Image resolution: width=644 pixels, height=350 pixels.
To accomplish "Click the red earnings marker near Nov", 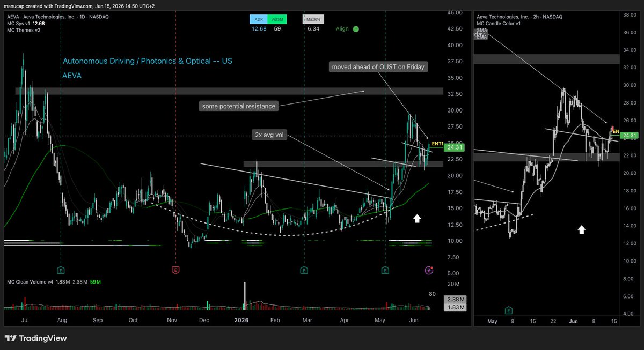I will (x=175, y=270).
